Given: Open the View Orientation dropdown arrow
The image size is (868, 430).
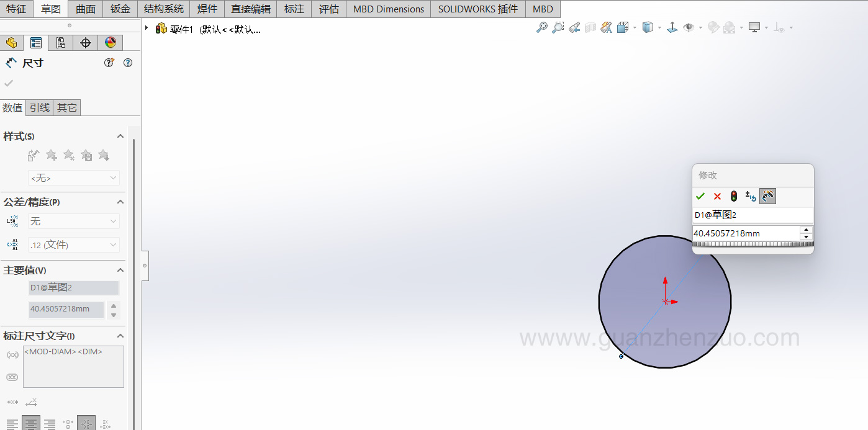Looking at the screenshot, I should 635,28.
